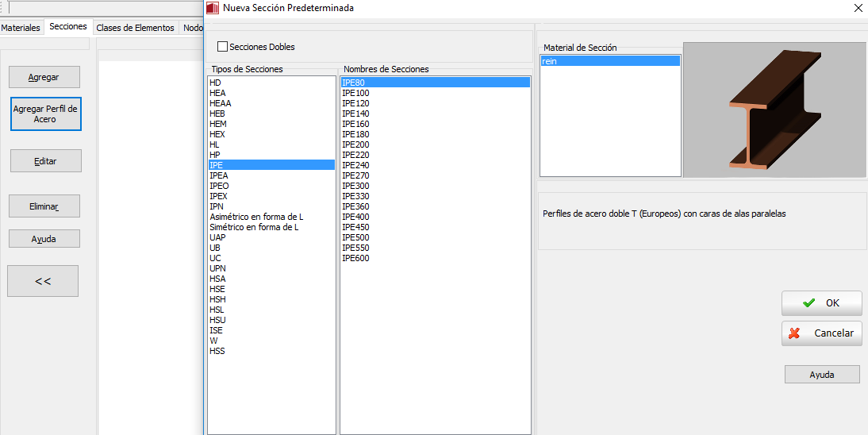Pick IPE600 from the section names list

tap(355, 258)
